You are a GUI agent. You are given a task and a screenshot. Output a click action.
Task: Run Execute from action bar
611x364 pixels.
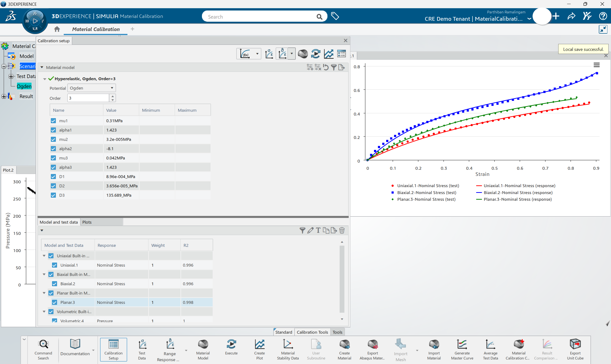click(231, 347)
